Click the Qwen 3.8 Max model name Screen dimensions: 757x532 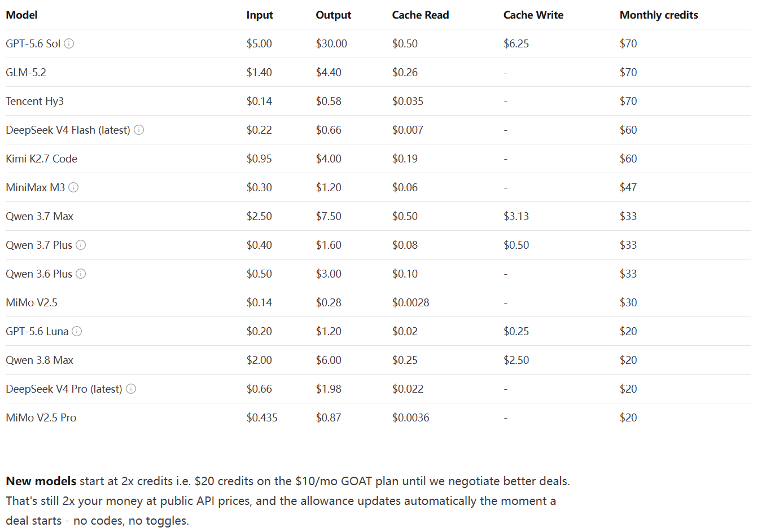pos(40,360)
